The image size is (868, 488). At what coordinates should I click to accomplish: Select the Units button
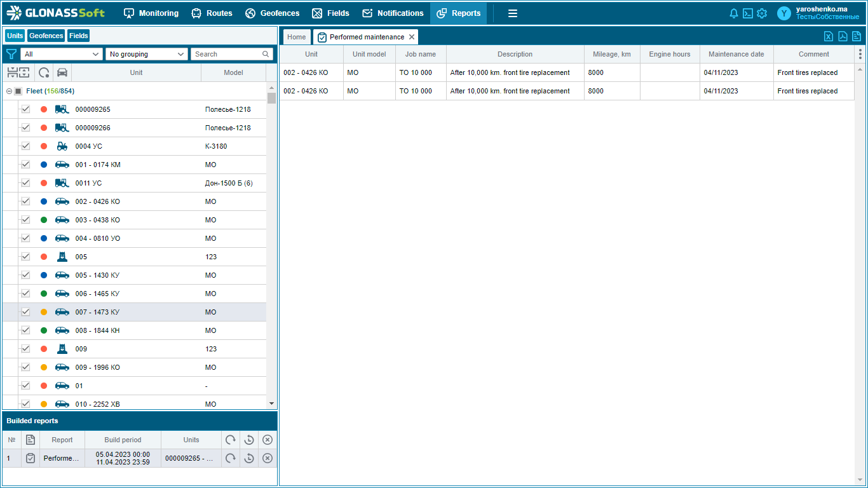point(15,36)
